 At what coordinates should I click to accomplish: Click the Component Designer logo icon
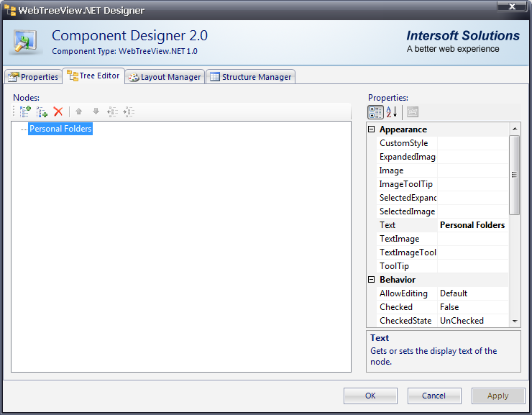pyautogui.click(x=25, y=42)
